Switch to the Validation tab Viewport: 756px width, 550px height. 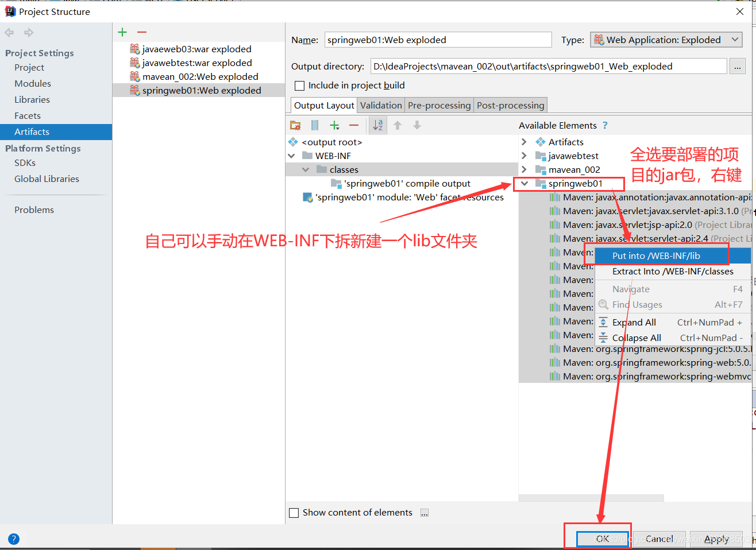(381, 105)
